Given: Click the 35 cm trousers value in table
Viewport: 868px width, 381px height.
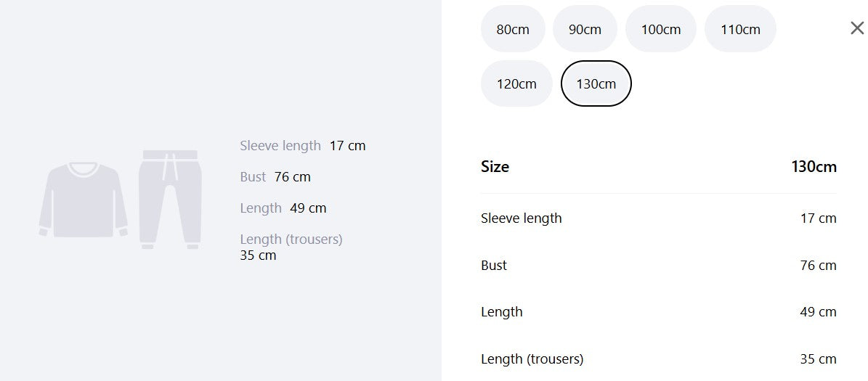Looking at the screenshot, I should click(818, 359).
